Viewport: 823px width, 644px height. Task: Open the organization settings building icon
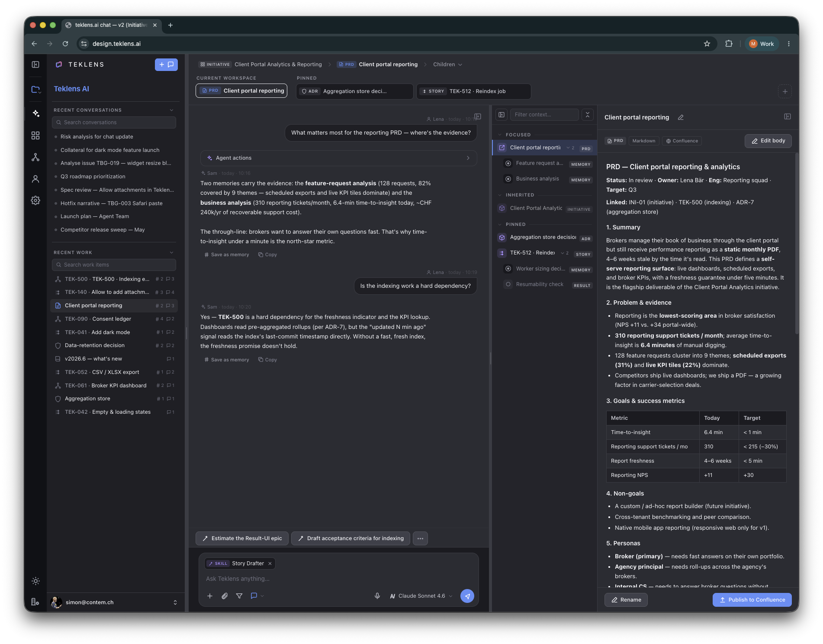35,602
